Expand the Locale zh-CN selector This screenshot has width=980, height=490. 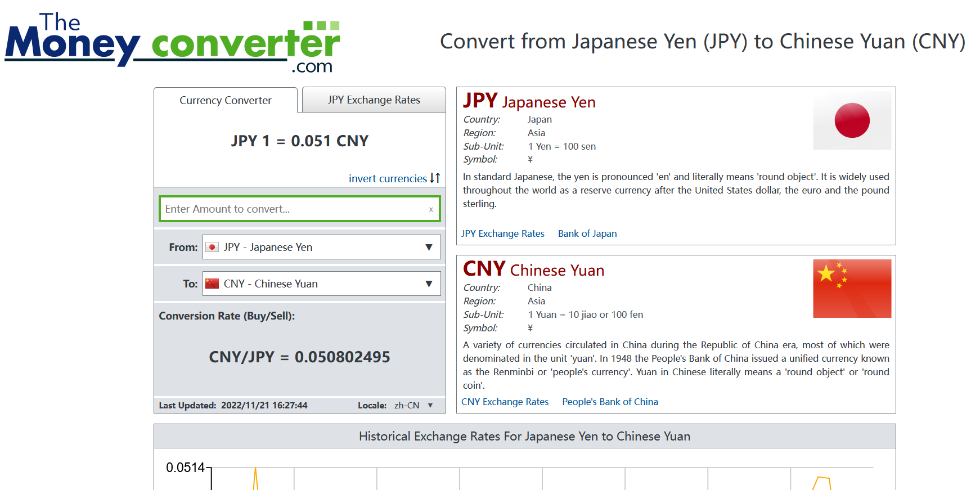[413, 405]
